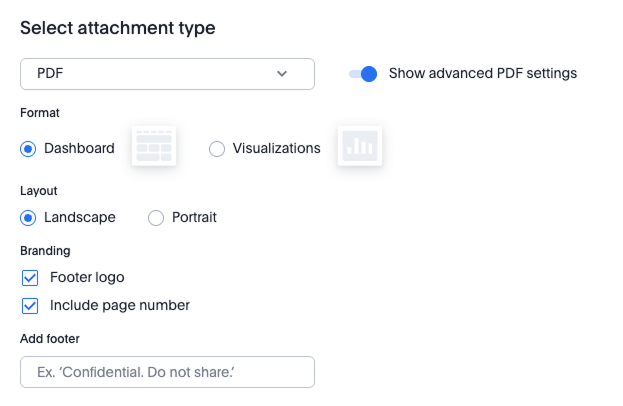Click into the Add footer text field
The width and height of the screenshot is (623, 406).
pyautogui.click(x=167, y=372)
